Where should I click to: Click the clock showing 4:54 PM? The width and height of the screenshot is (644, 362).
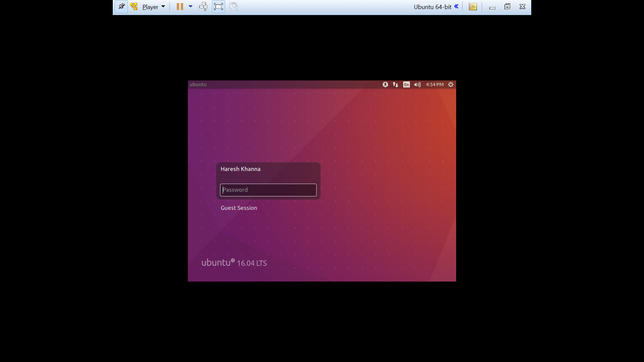point(434,84)
